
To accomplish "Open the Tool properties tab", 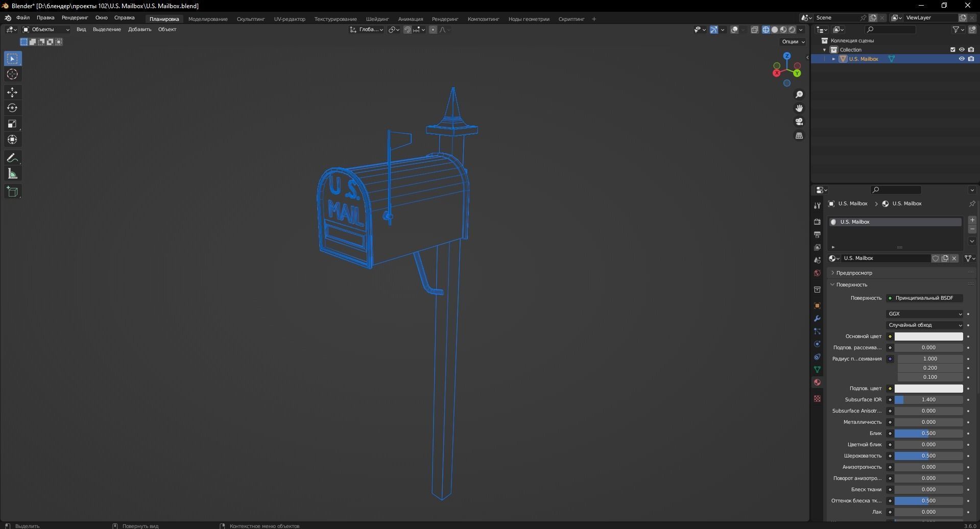I will 817,205.
